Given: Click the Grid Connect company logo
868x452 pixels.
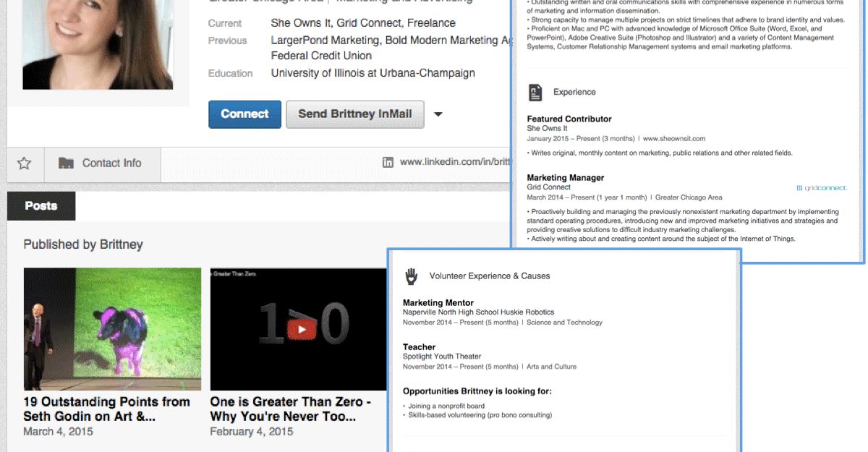Looking at the screenshot, I should coord(821,188).
